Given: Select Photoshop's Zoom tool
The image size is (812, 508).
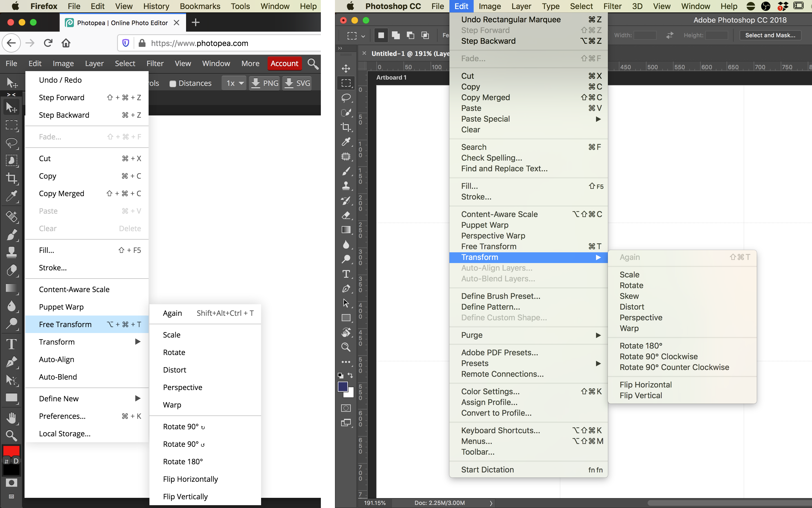Looking at the screenshot, I should (x=346, y=347).
